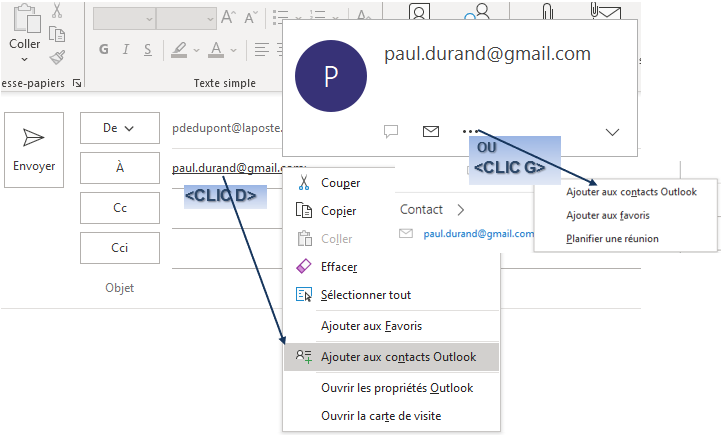721x435 pixels.
Task: Click the numbered list icon
Action: (x=318, y=17)
